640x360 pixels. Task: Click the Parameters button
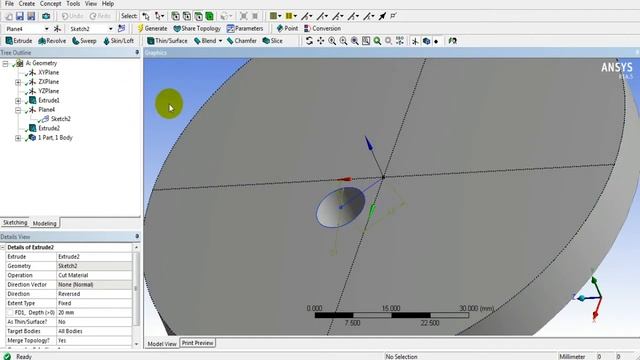[x=245, y=29]
